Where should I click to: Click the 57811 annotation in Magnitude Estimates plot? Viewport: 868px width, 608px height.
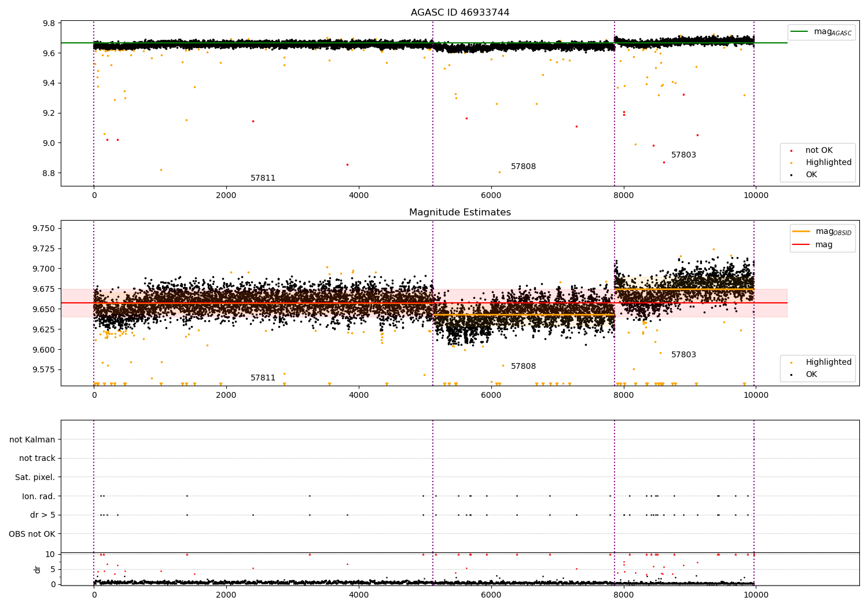[x=263, y=378]
